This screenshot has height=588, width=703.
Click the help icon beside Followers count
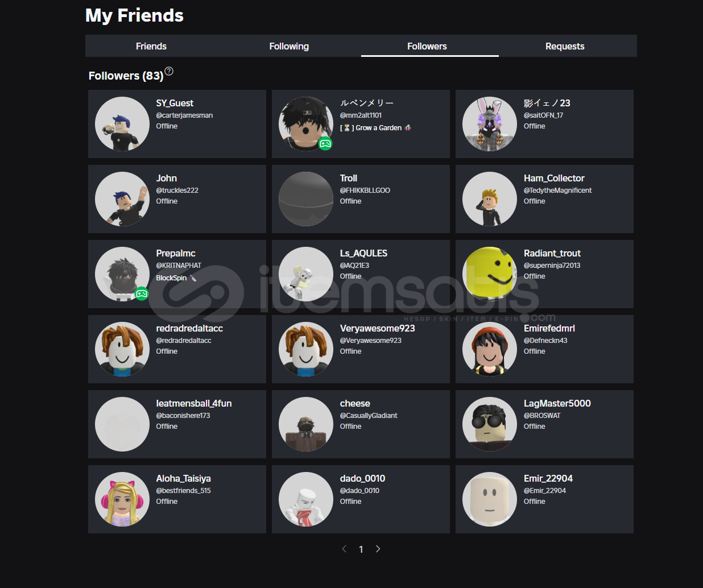pyautogui.click(x=169, y=72)
